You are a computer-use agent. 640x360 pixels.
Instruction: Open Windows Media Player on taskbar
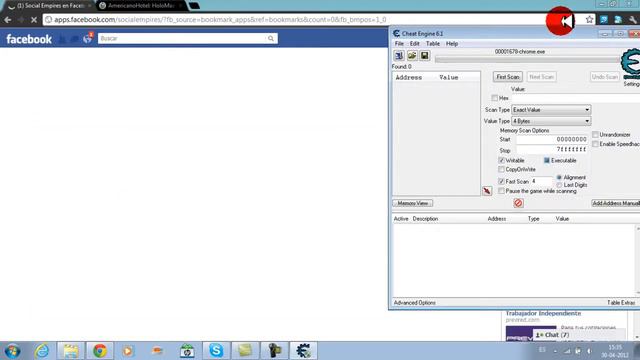(x=128, y=351)
